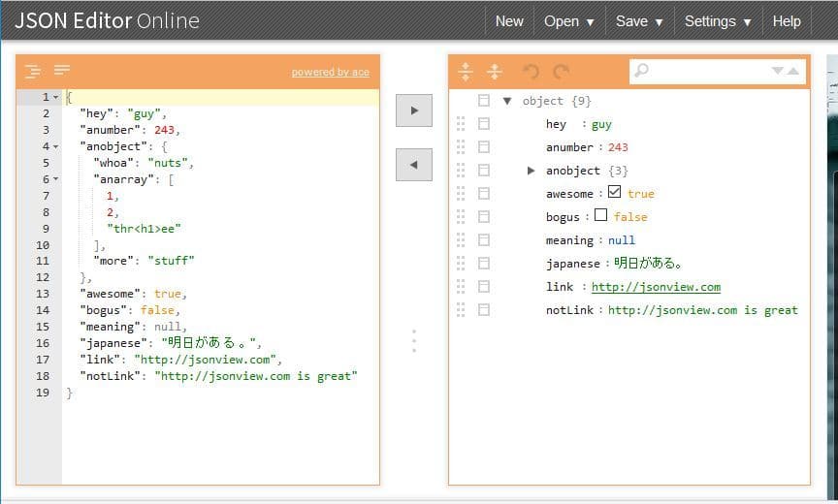Image resolution: width=838 pixels, height=504 pixels.
Task: Open action menu for link field
Action: (484, 287)
